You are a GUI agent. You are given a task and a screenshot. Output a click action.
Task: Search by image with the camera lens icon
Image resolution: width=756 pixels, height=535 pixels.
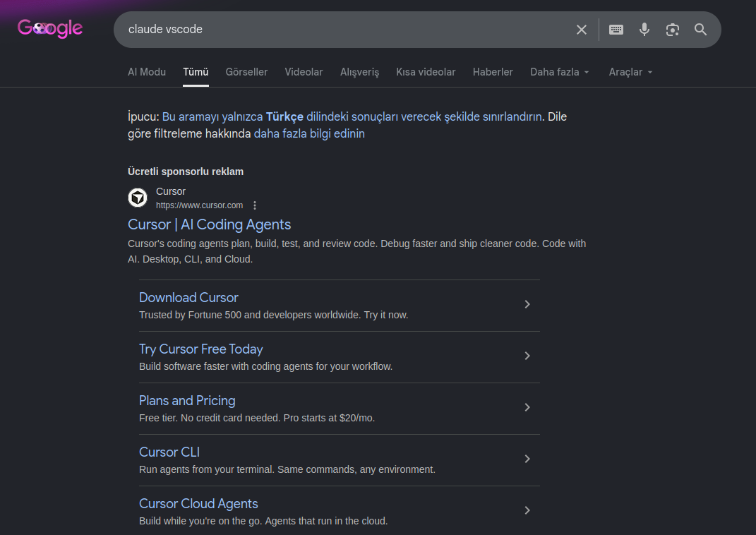[x=673, y=30]
